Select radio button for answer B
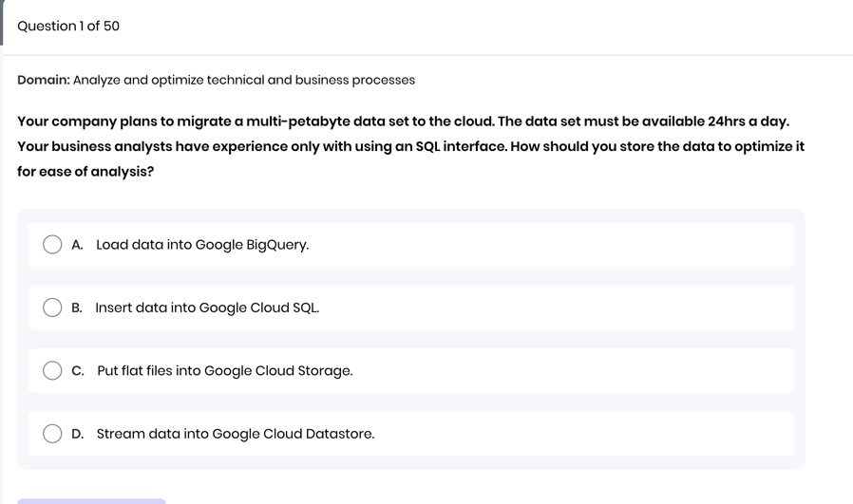 52,308
